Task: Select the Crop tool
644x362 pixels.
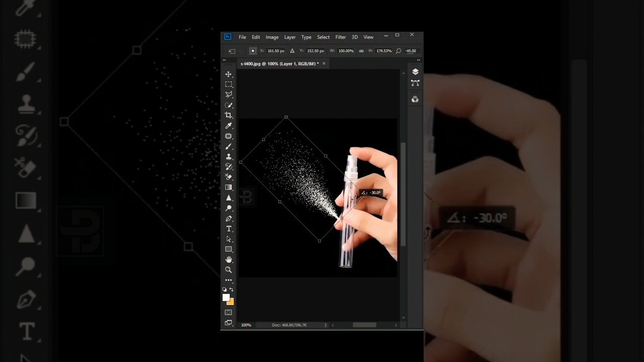Action: click(x=228, y=115)
